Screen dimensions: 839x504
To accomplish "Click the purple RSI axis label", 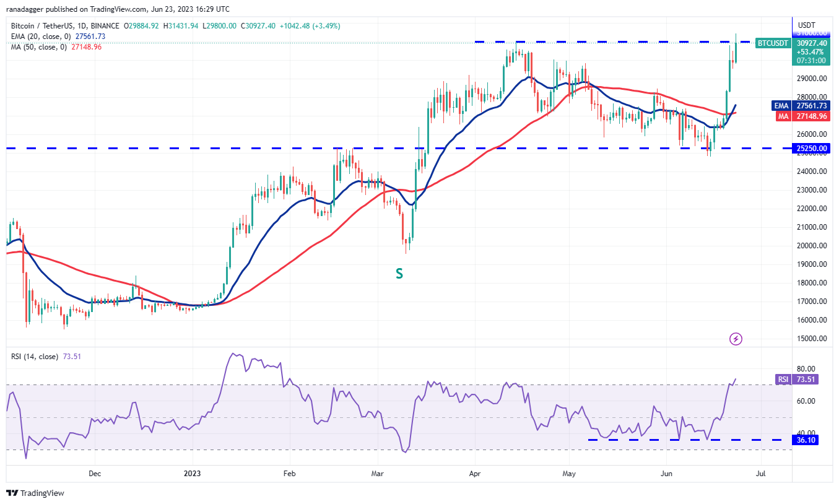I will 783,380.
